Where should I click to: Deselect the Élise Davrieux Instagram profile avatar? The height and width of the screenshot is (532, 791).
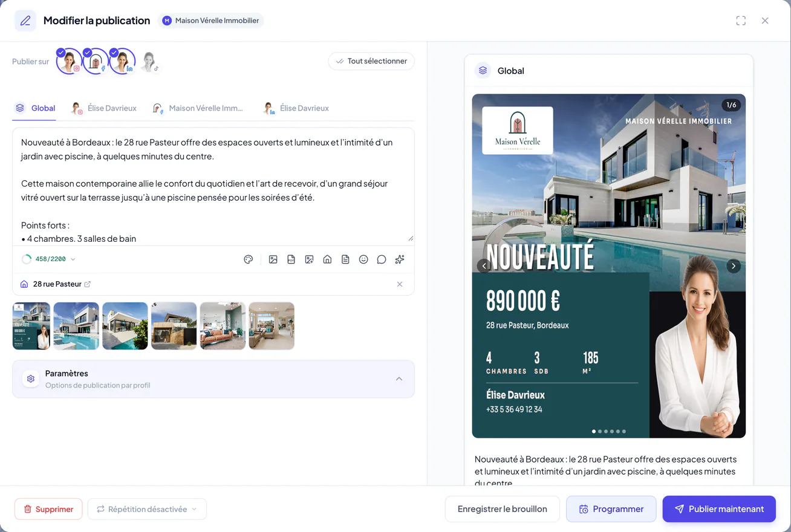point(69,61)
